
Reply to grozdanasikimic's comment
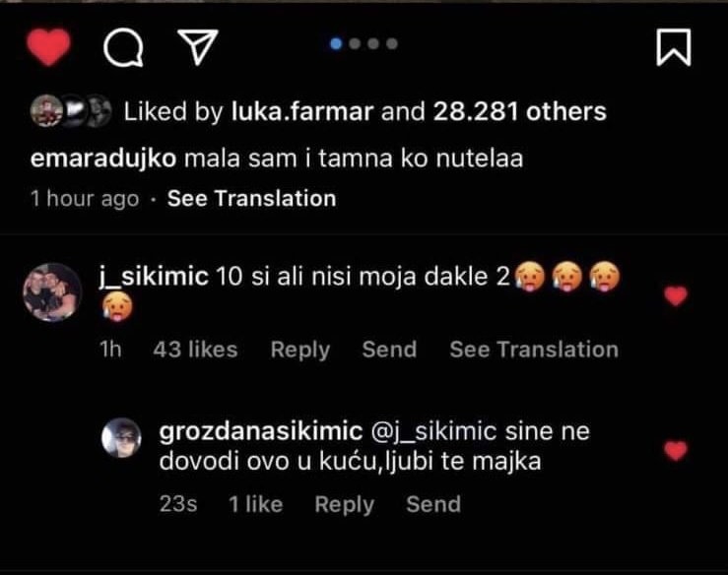point(344,504)
